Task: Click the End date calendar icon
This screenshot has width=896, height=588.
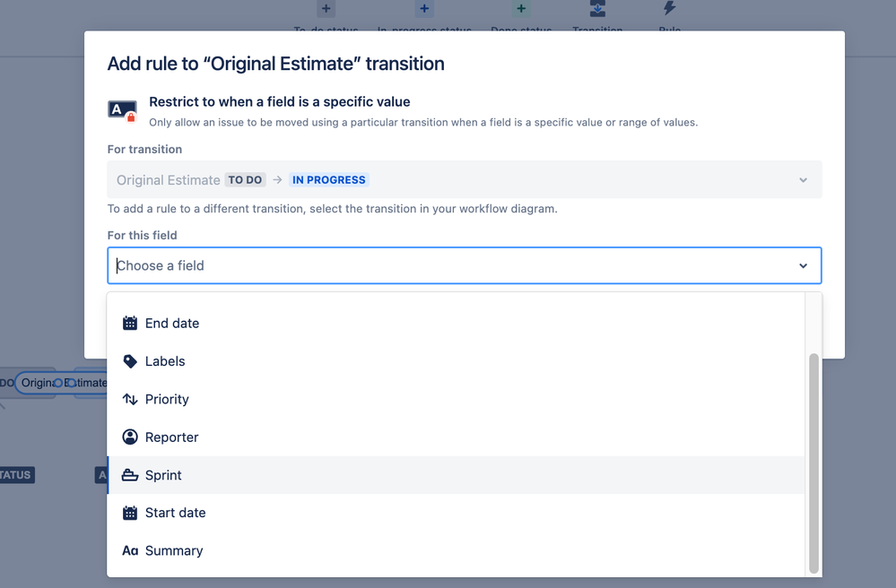Action: (x=130, y=323)
